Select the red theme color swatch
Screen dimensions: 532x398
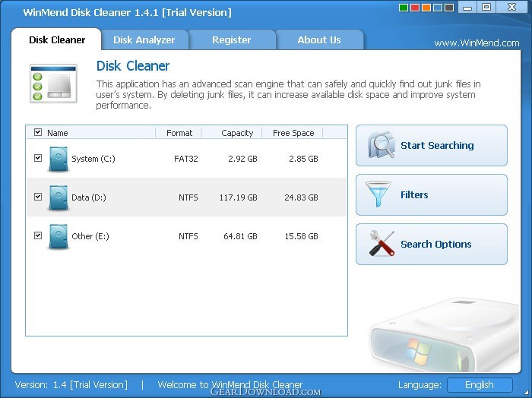point(415,8)
